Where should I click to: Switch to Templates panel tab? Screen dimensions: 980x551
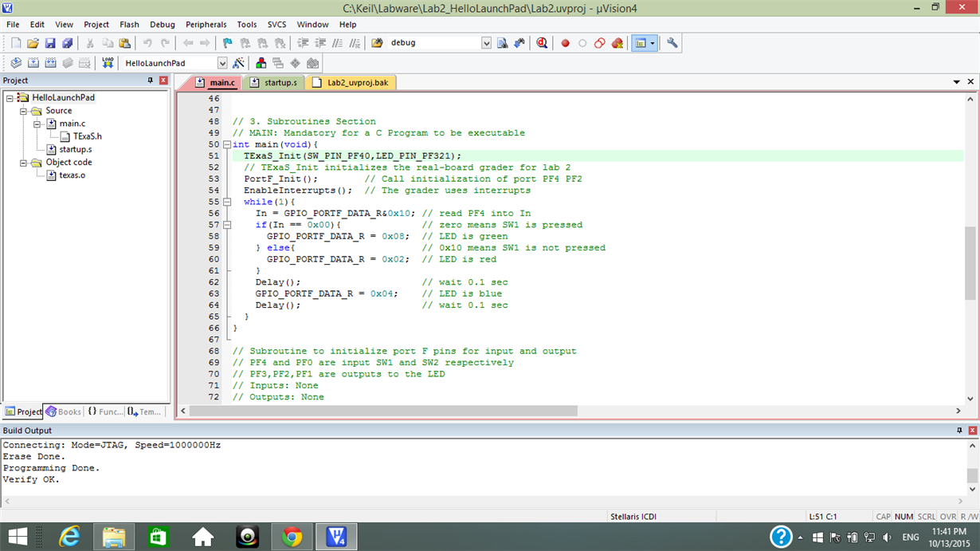click(x=144, y=411)
